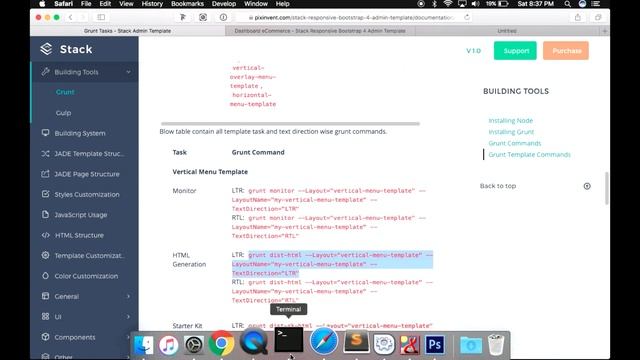This screenshot has width=640, height=360.
Task: Click 'Vertical Menu Template' heading text
Action: [x=210, y=172]
